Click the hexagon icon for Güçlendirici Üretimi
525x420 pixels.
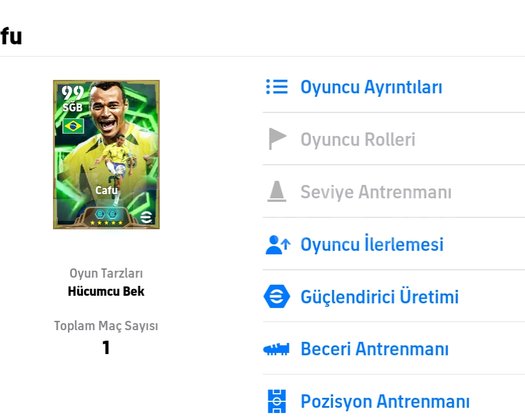click(277, 296)
